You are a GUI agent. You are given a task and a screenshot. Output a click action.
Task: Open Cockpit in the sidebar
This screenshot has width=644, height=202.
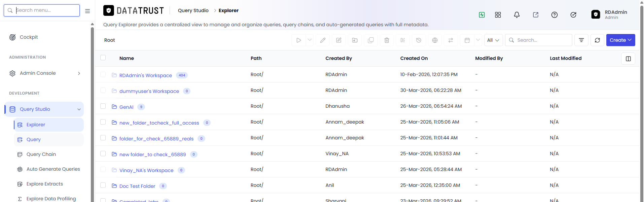coord(29,37)
